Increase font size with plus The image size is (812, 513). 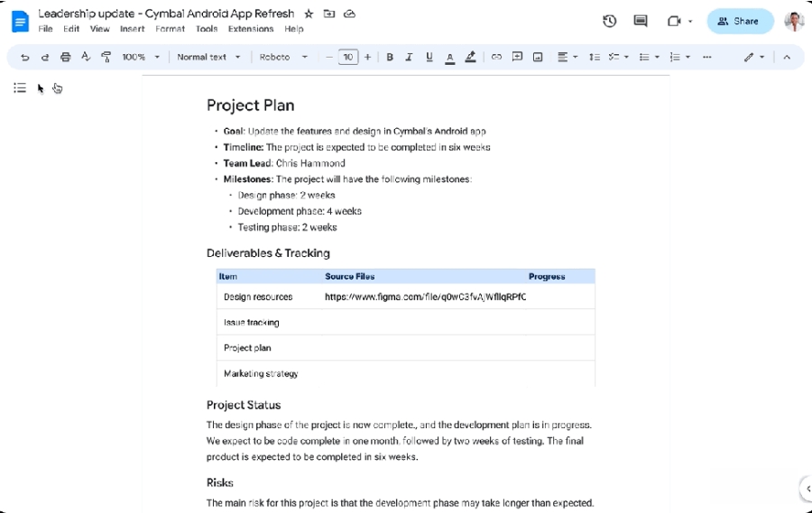coord(368,57)
